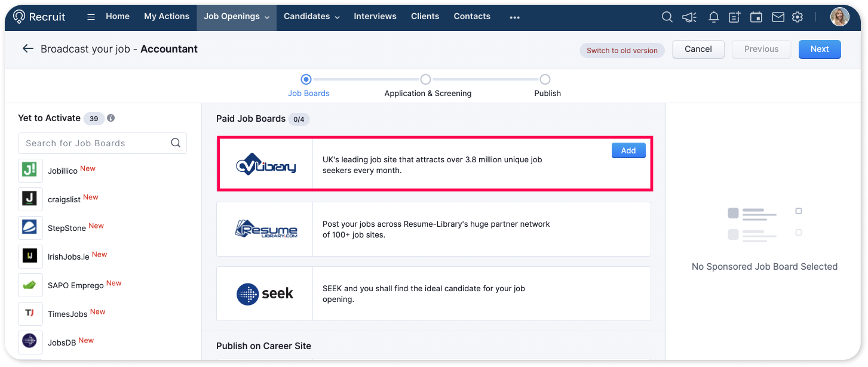This screenshot has height=367, width=868.
Task: Open the settings gear icon
Action: pos(798,17)
